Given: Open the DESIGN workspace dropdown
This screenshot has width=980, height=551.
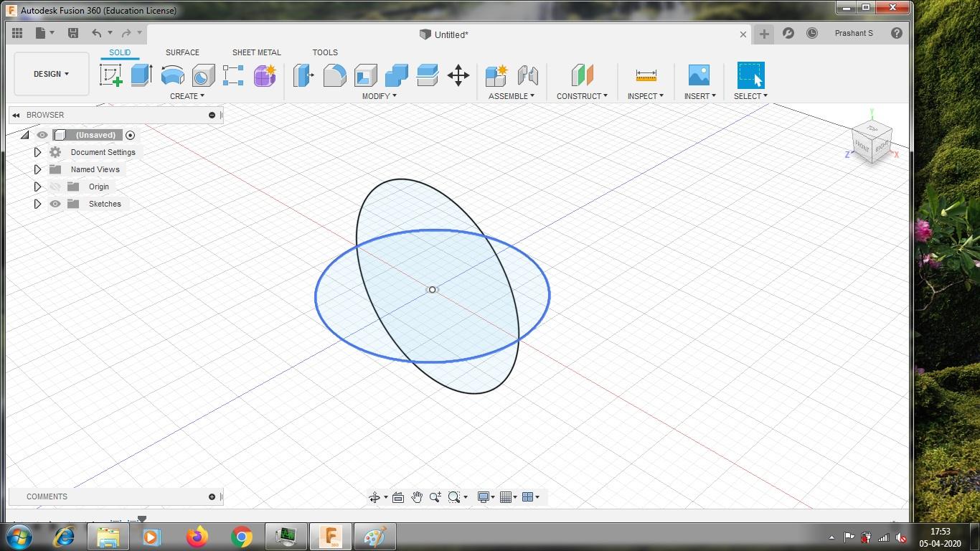Looking at the screenshot, I should point(52,74).
